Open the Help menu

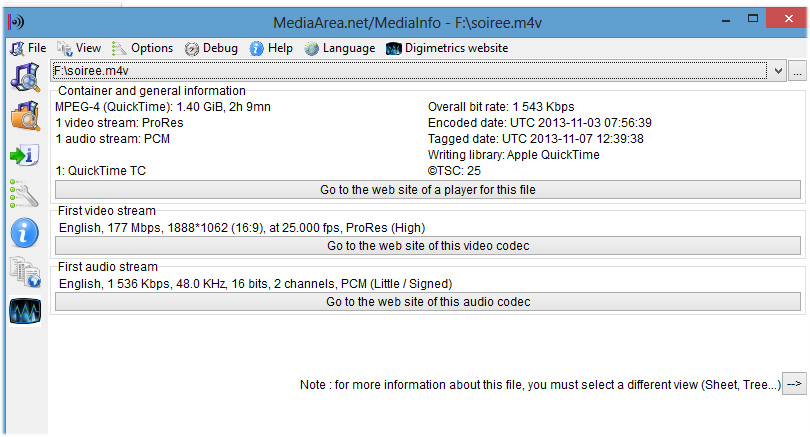(x=272, y=48)
